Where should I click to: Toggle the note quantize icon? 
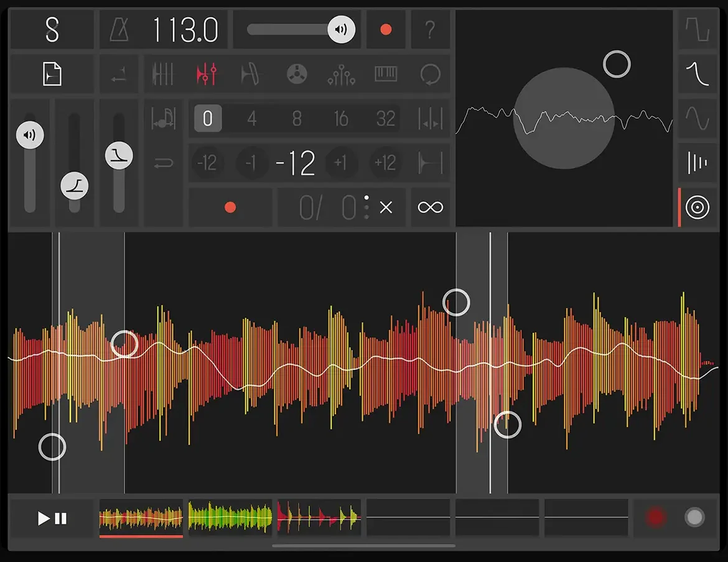164,119
